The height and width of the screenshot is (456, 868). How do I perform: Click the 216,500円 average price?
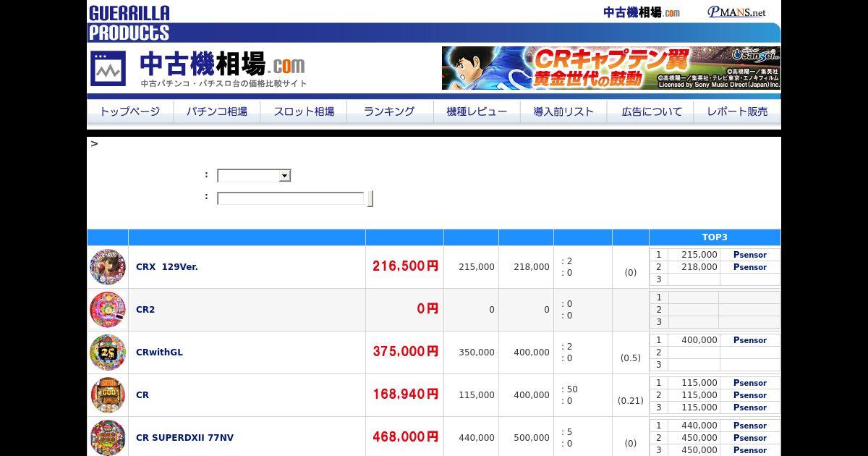(x=406, y=266)
